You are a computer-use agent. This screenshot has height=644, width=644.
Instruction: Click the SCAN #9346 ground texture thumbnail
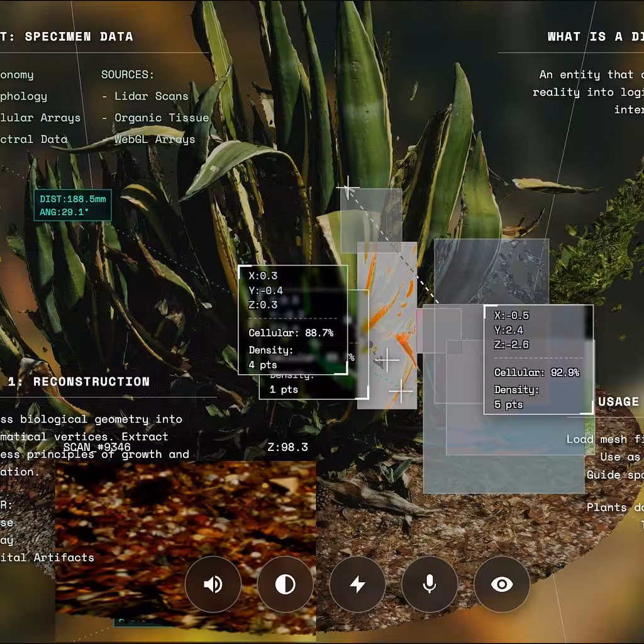[186, 542]
